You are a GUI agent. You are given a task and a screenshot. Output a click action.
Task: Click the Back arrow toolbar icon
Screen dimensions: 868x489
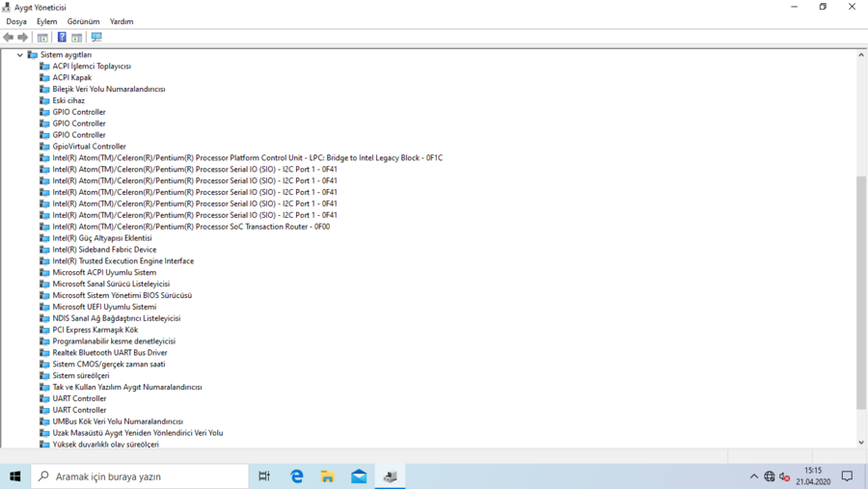tap(9, 37)
